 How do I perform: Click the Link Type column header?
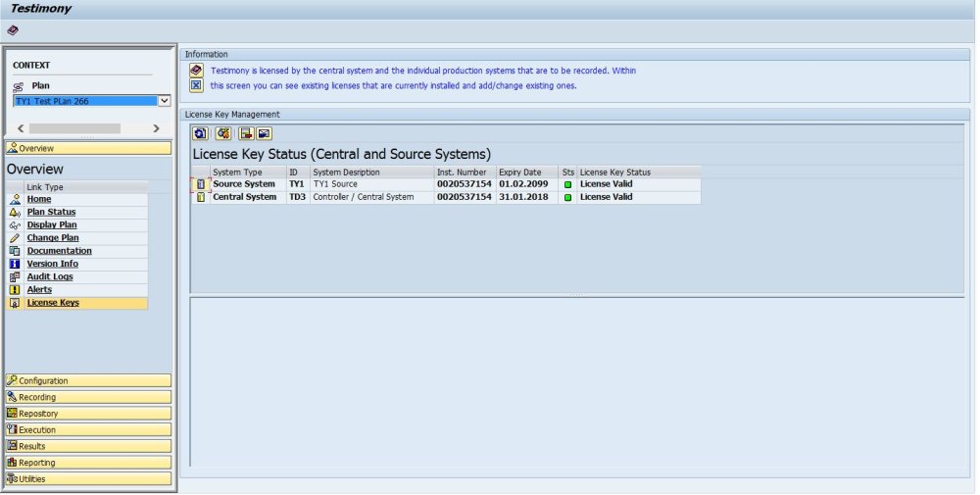(x=86, y=187)
